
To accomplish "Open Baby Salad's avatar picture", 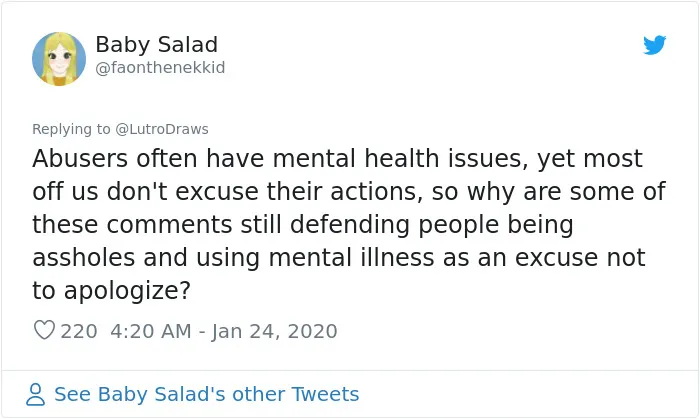I will coord(59,59).
